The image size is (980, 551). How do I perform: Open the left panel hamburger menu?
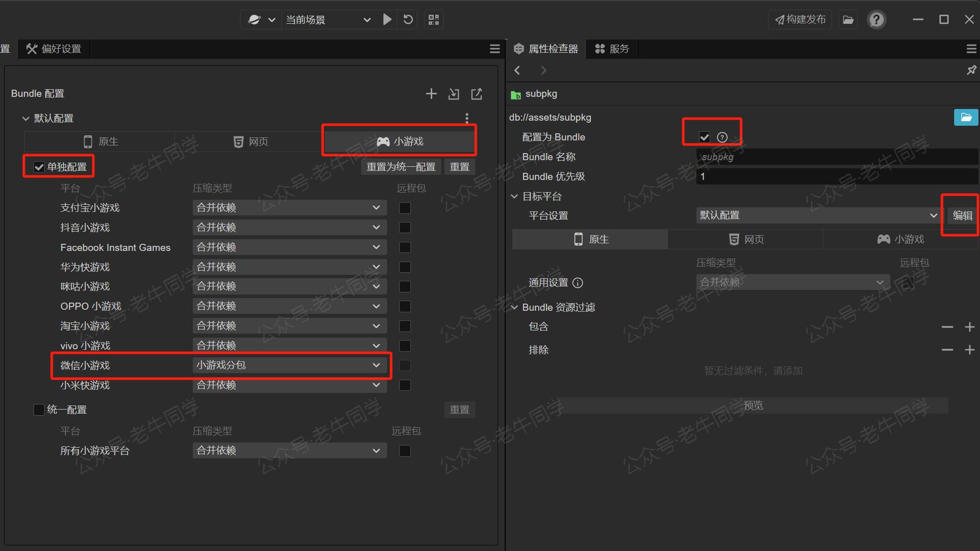(x=495, y=49)
